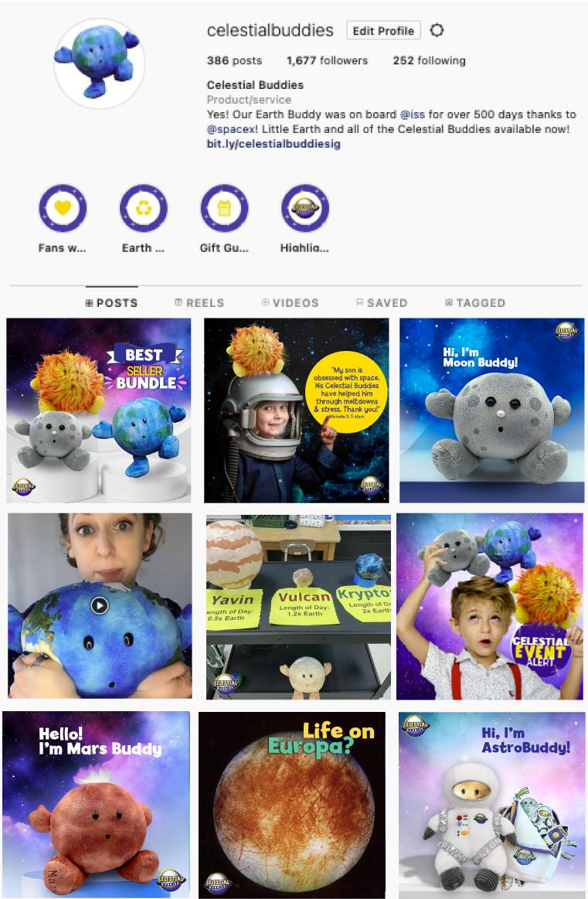Screen dimensions: 588x899
Task: Open the Fans heart story highlight
Action: [63, 207]
